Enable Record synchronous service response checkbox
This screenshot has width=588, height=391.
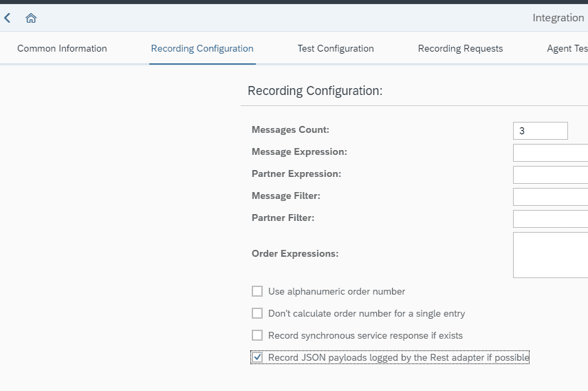pos(257,335)
